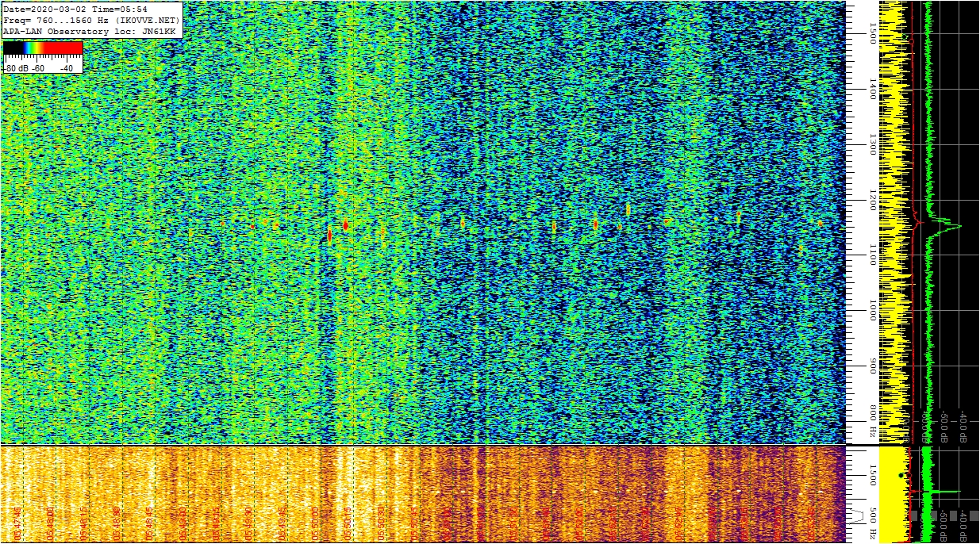Viewport: 980px width, 544px height.
Task: Click the APA-LAN Observatory loc: JN61KK line
Action: coord(90,31)
